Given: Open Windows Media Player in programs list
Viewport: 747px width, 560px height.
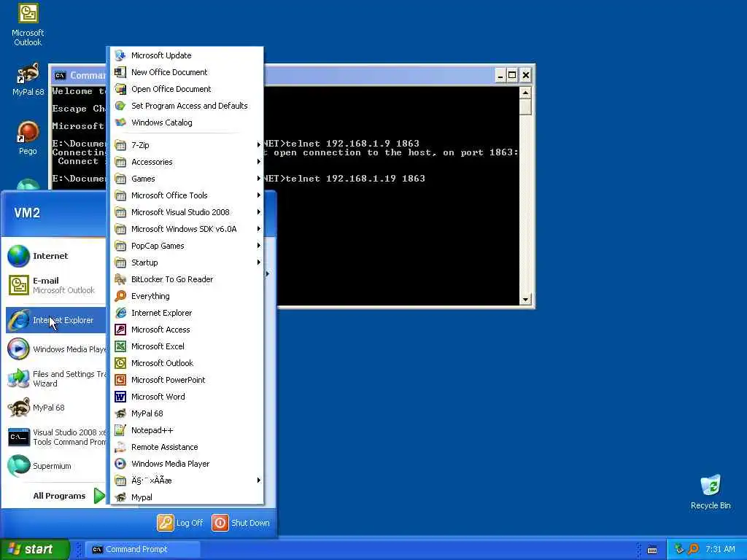Looking at the screenshot, I should [x=187, y=463].
